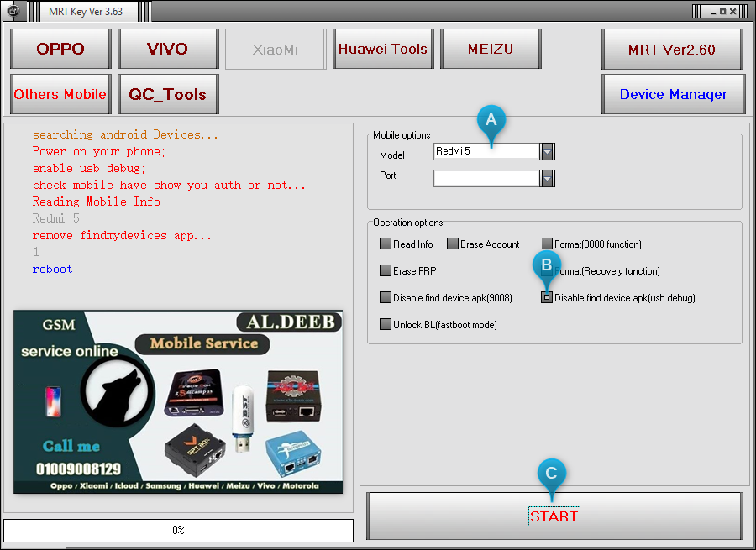Click the MRT Key Ver 3.63 title tab
This screenshot has width=756, height=550.
pos(86,11)
